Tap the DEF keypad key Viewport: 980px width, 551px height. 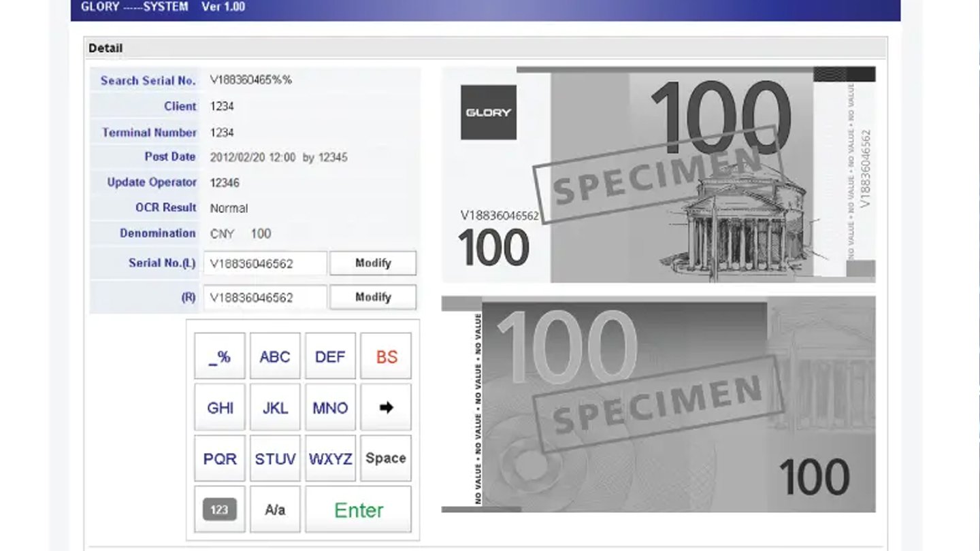330,356
